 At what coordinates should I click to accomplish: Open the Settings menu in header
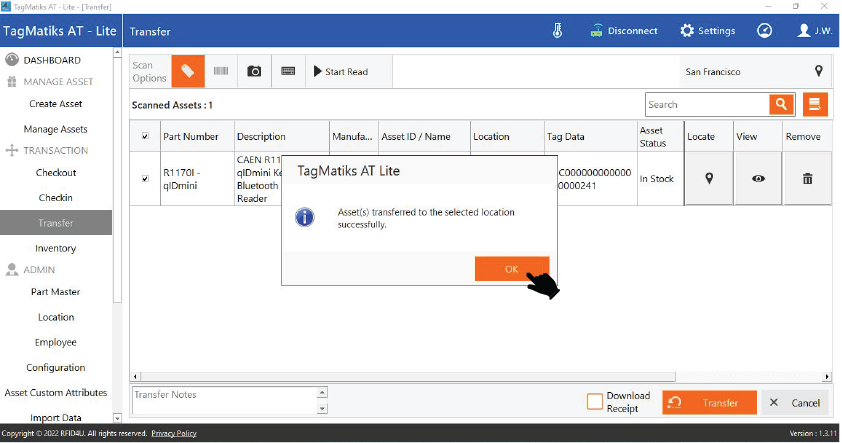(707, 31)
